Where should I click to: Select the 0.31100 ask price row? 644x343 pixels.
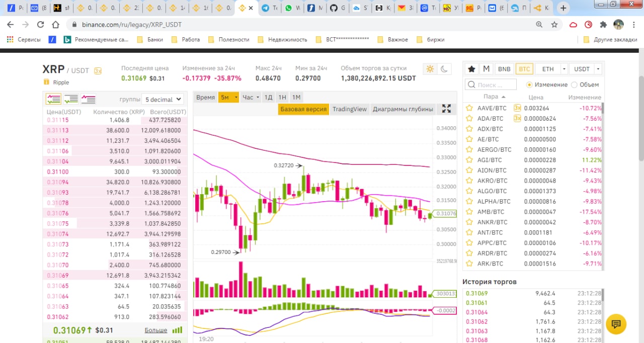point(115,171)
